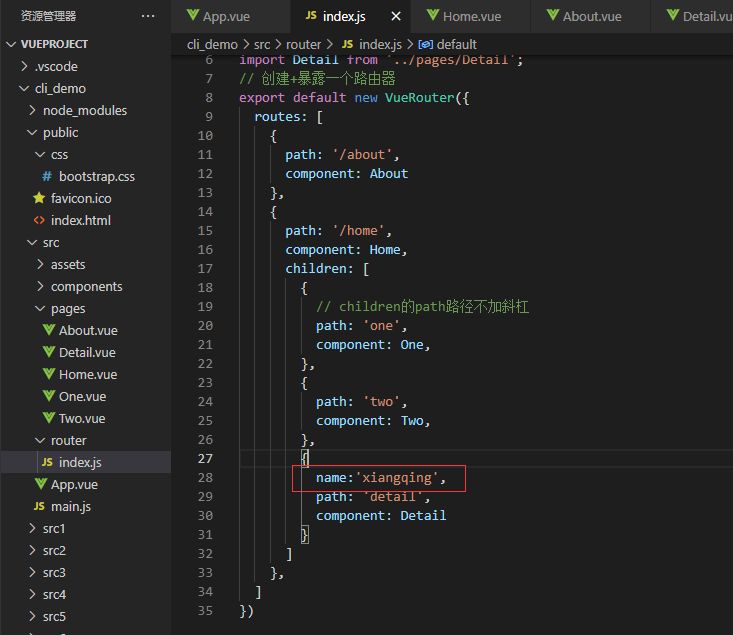Expand the src2 folder
Image resolution: width=733 pixels, height=635 pixels.
click(x=32, y=550)
